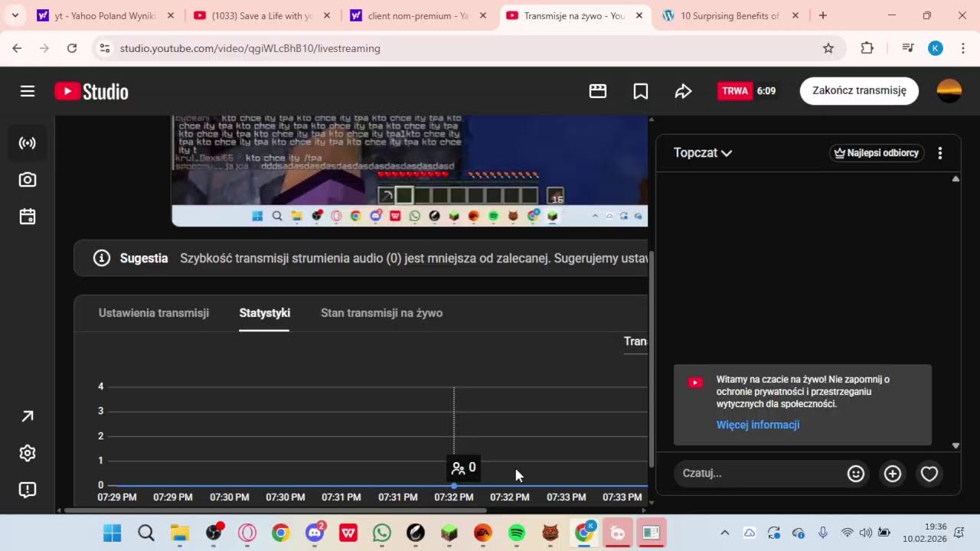
Task: Switch to the 10 Surprising Benefits tab
Action: tap(730, 15)
